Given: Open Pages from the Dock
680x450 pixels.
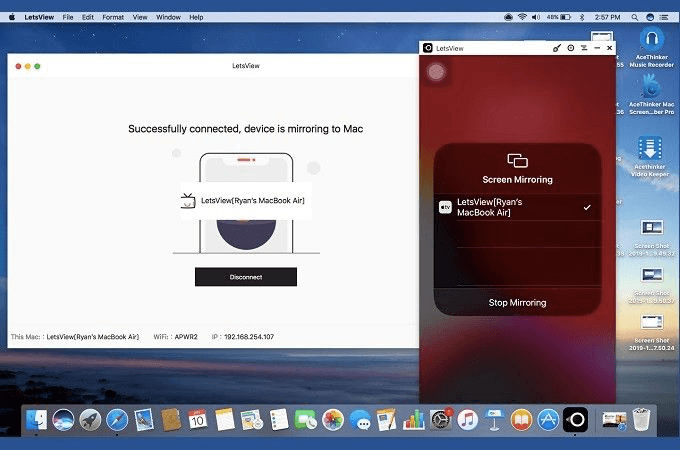Looking at the screenshot, I should [x=386, y=420].
